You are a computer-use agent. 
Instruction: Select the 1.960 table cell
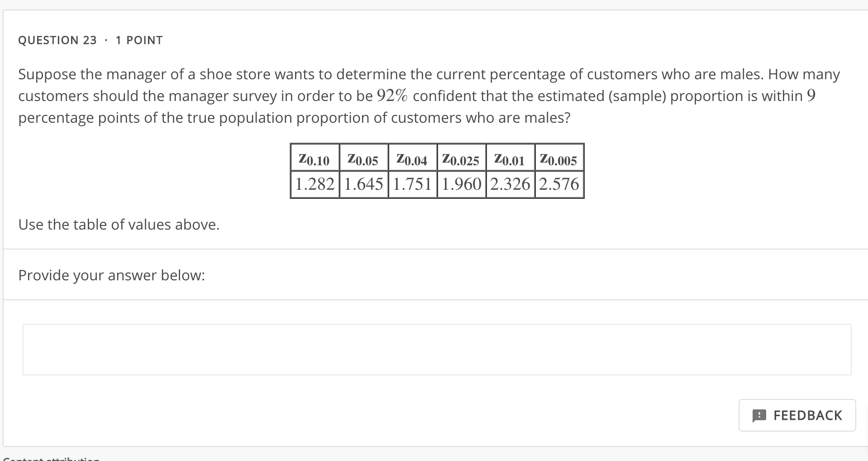pyautogui.click(x=461, y=184)
